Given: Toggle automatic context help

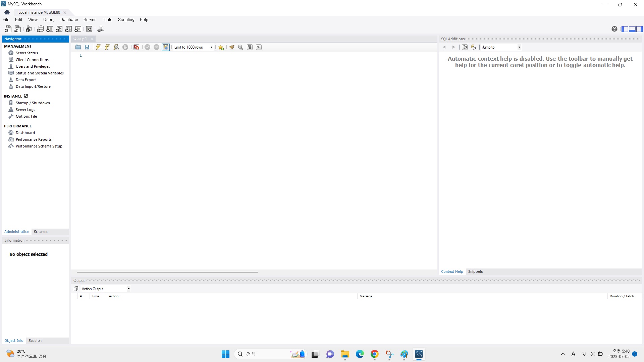Looking at the screenshot, I should click(x=474, y=47).
